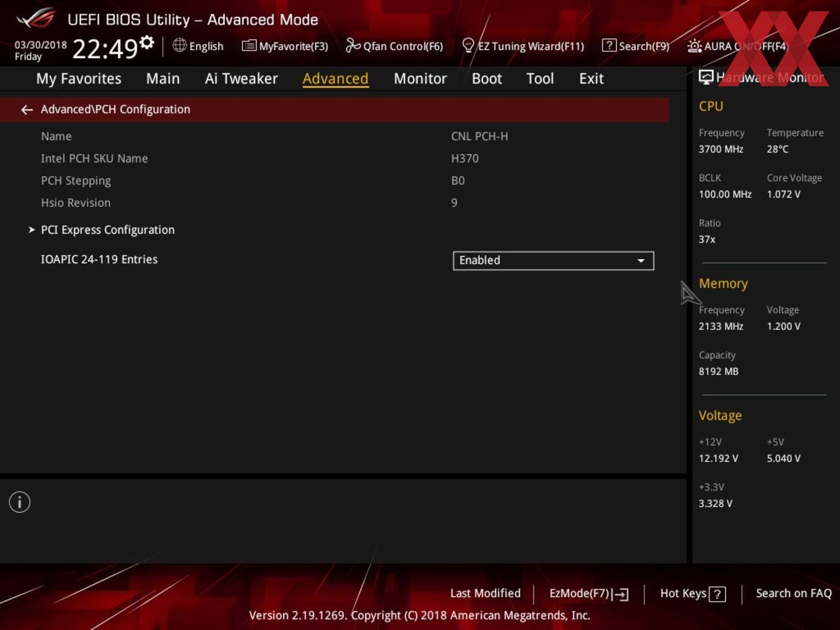Click the ROG logo icon
The width and height of the screenshot is (840, 630).
click(35, 19)
